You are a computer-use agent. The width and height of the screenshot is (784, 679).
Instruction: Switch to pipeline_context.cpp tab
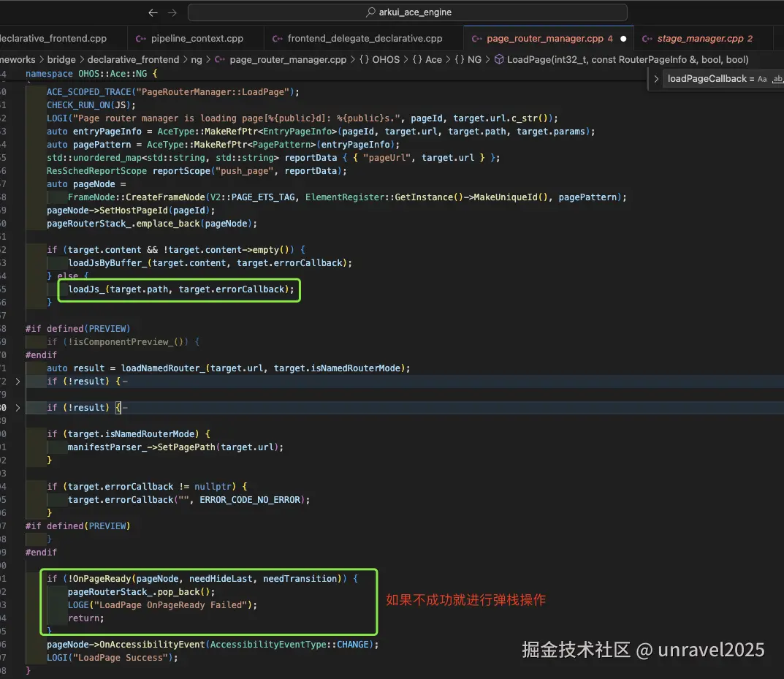(x=196, y=39)
